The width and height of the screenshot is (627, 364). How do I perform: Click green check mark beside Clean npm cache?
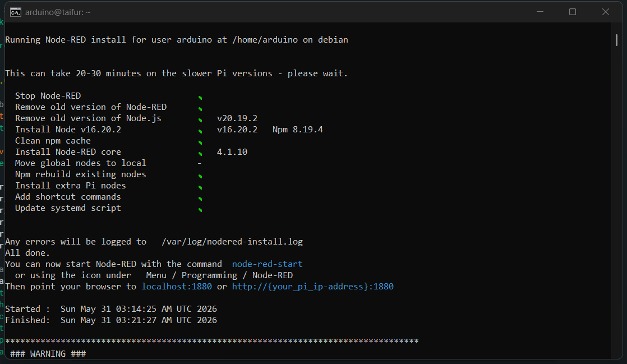click(200, 142)
